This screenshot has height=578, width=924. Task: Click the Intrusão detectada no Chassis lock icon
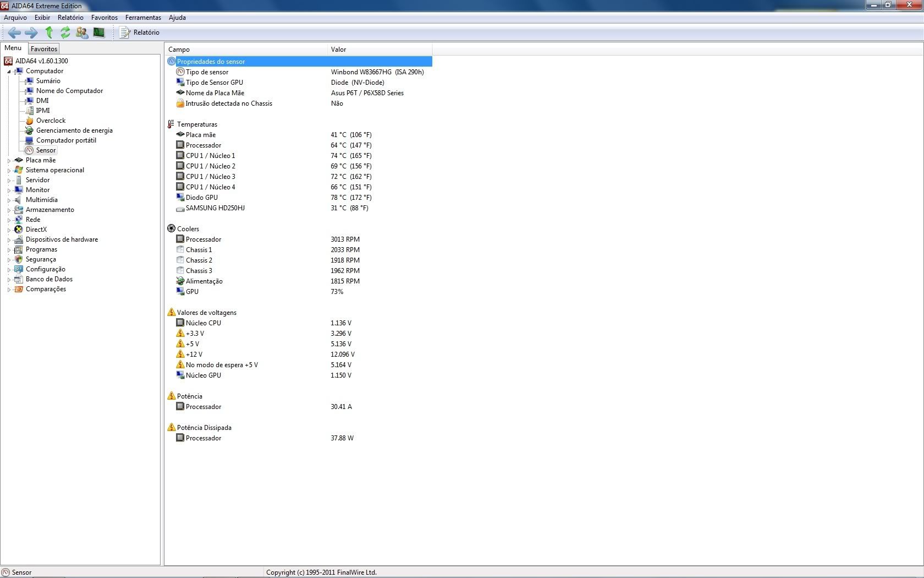point(180,103)
